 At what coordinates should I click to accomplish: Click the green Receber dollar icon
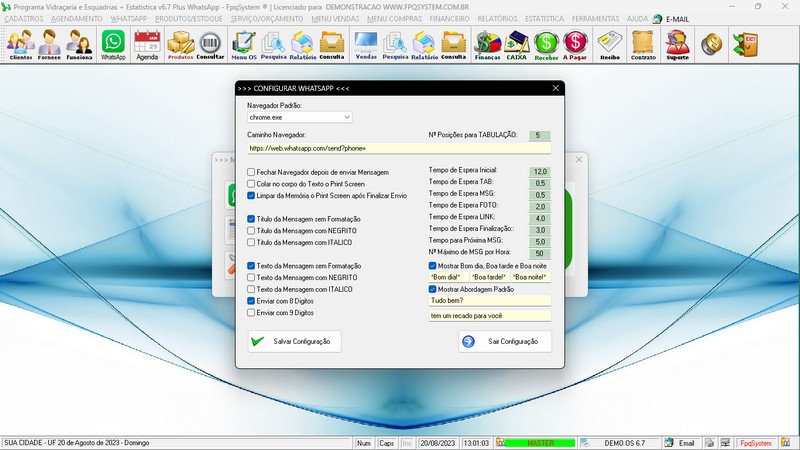coord(546,45)
